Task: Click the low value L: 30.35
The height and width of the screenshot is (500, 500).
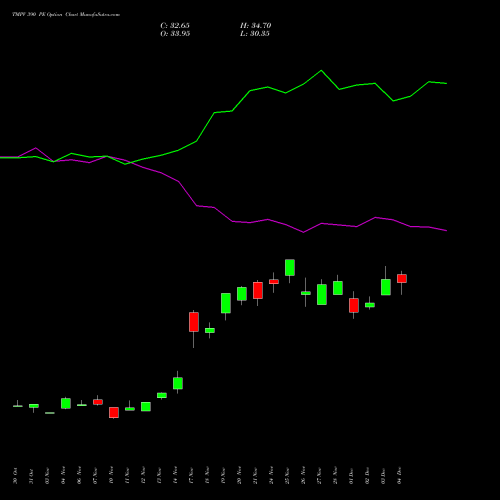Action: point(255,34)
